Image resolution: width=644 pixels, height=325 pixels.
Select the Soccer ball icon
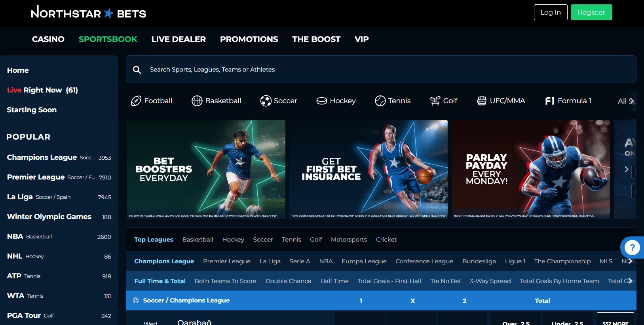pyautogui.click(x=266, y=101)
